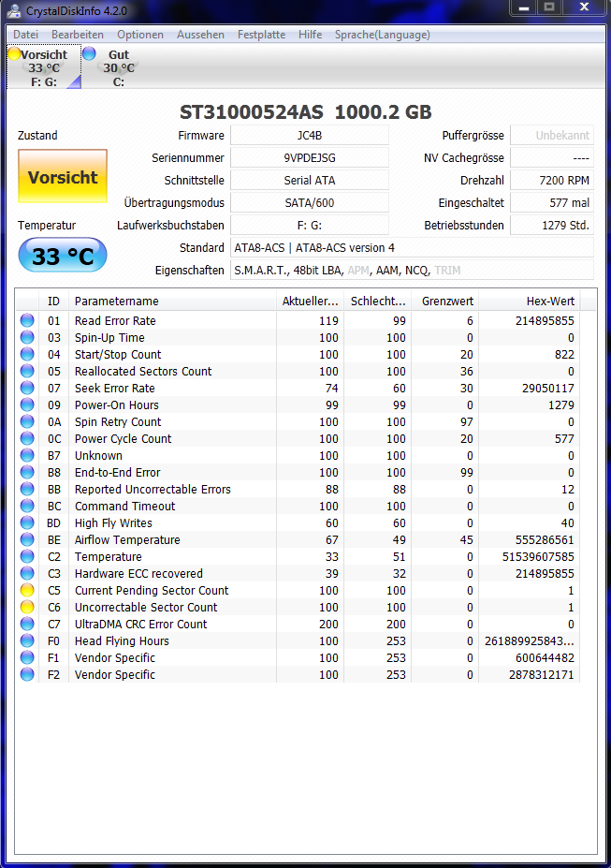Viewport: 611px width, 868px height.
Task: Click the Aktueller column header
Action: click(x=311, y=301)
